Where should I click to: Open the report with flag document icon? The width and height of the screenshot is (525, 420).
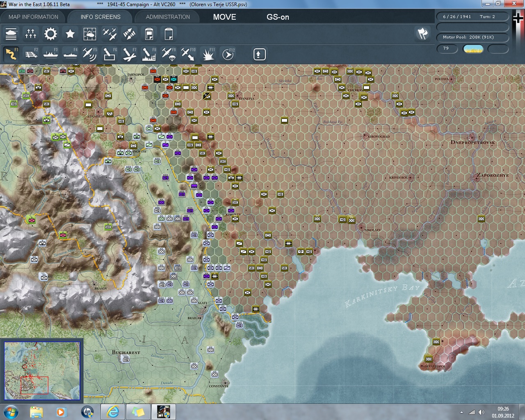(149, 34)
